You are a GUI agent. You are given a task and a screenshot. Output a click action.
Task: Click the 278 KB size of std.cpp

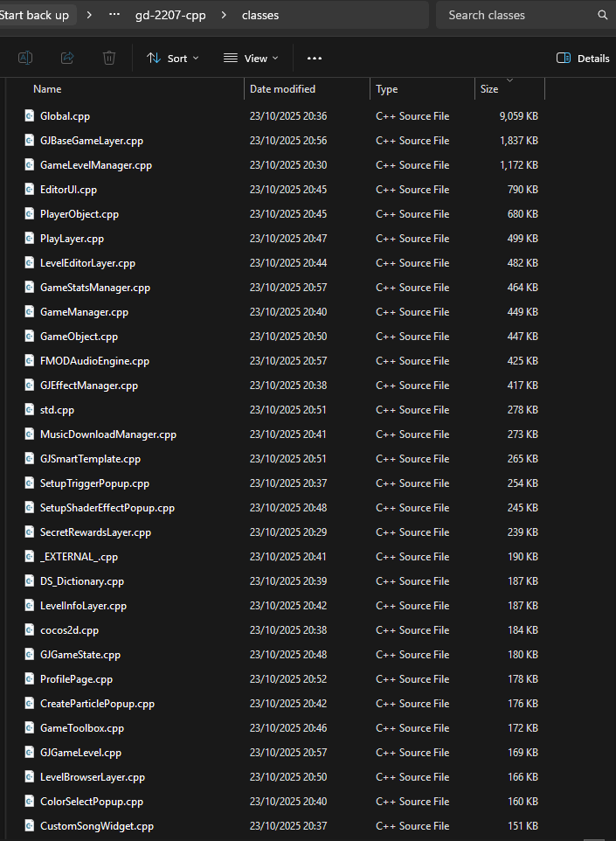coord(523,410)
